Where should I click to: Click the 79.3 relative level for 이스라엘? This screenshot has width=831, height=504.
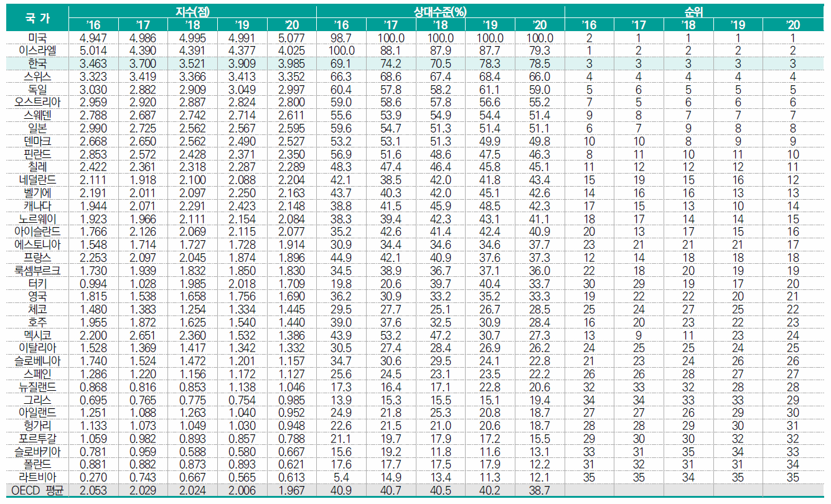[539, 51]
